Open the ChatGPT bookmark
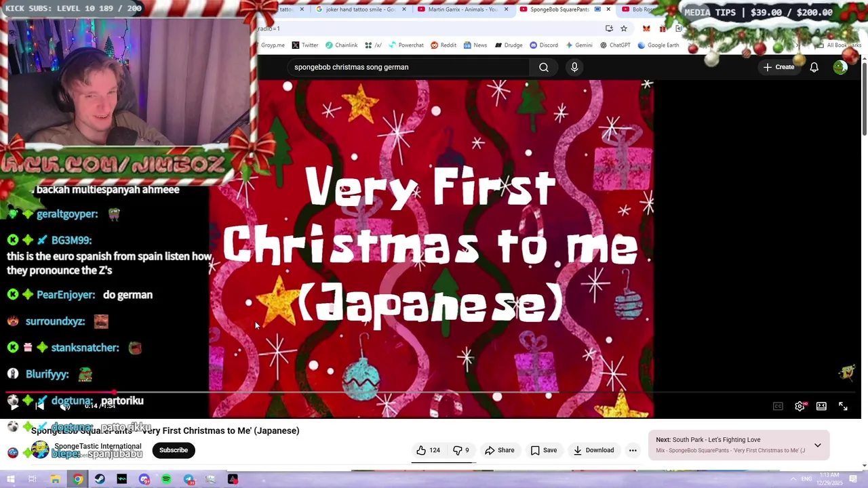868x488 pixels. tap(615, 45)
